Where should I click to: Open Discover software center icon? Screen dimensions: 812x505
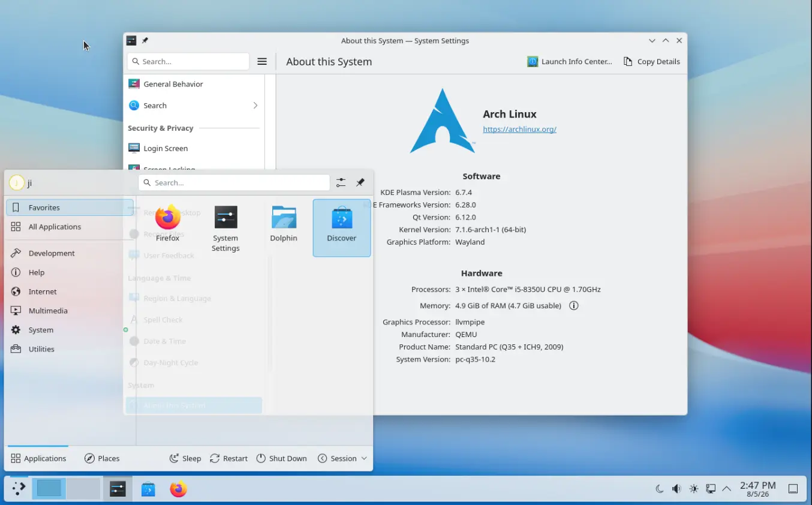pyautogui.click(x=342, y=227)
